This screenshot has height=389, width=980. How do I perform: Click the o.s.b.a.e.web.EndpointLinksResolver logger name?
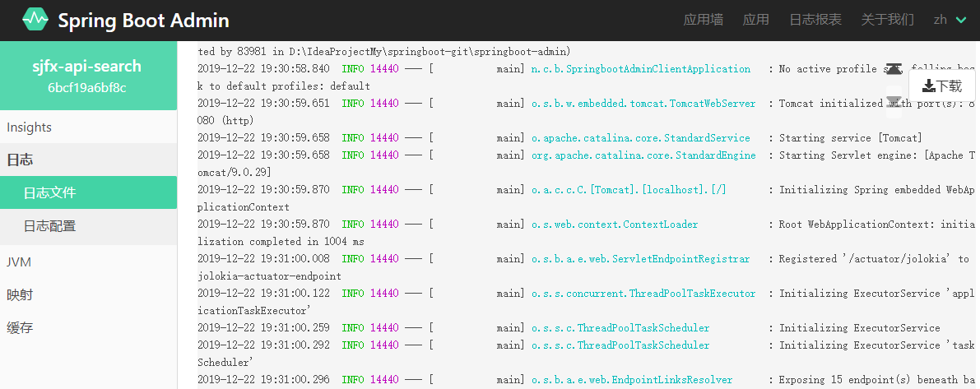pos(632,380)
